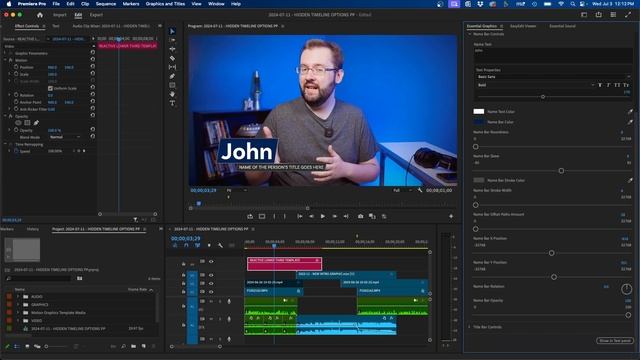
Task: Enable voice-over record on first audio track
Action: tap(229, 301)
